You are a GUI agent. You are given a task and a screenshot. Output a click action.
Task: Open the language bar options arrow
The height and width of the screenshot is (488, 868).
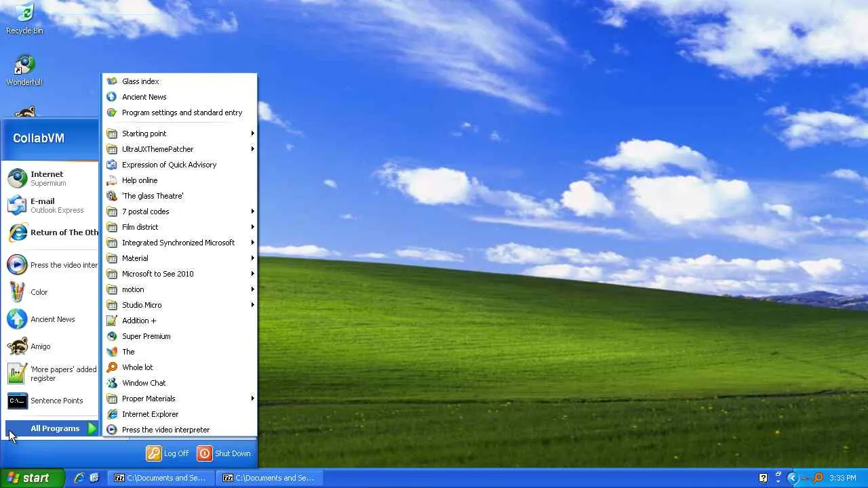(778, 481)
